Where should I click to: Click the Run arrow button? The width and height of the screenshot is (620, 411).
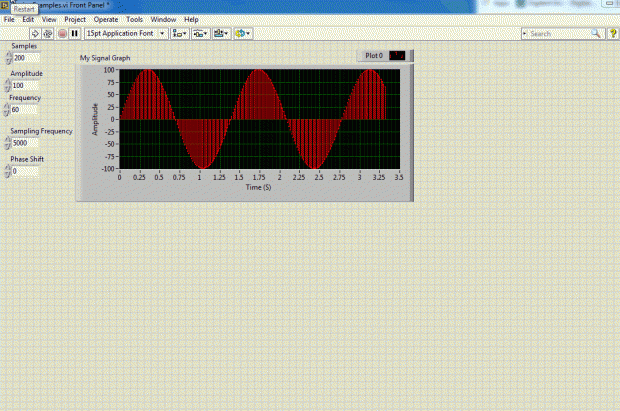click(x=35, y=34)
